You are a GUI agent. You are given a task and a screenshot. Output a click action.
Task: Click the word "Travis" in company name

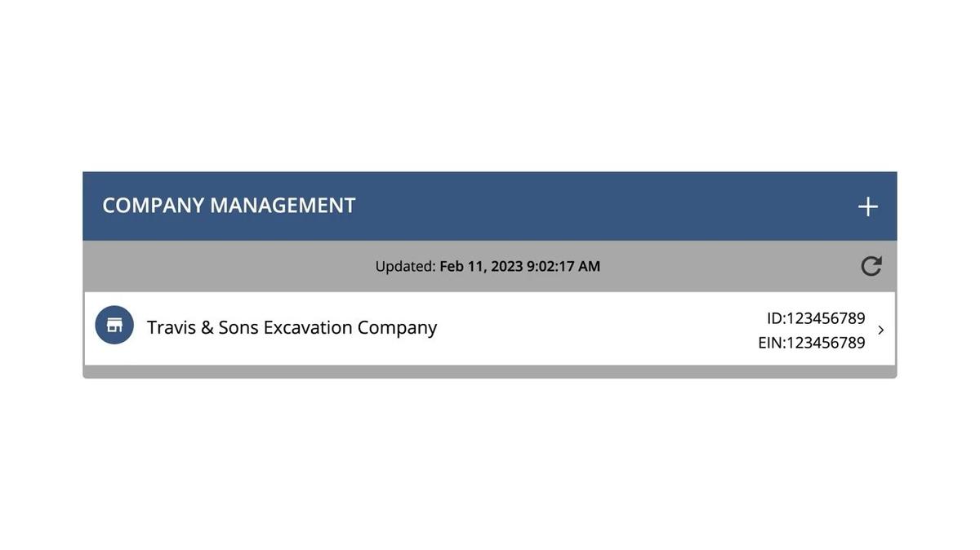(171, 327)
